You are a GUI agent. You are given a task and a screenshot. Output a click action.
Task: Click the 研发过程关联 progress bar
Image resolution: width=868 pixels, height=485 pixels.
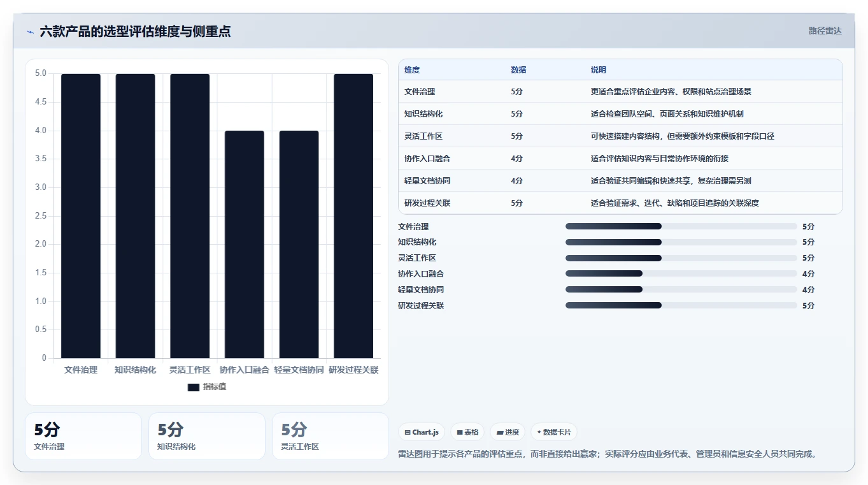681,305
